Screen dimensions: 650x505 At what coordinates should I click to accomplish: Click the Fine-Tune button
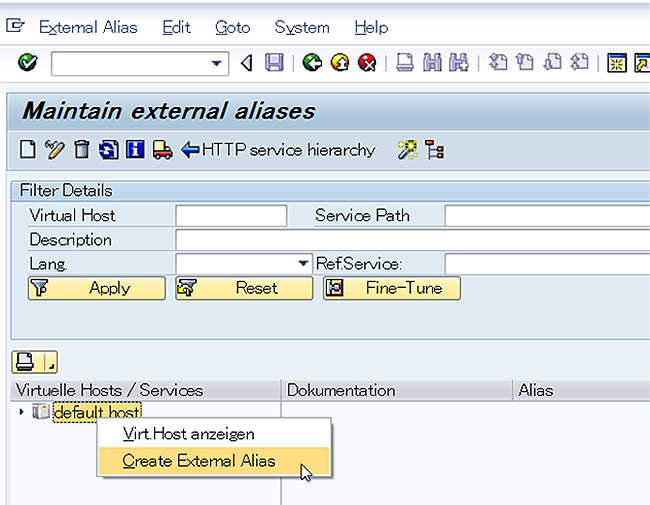(x=392, y=288)
